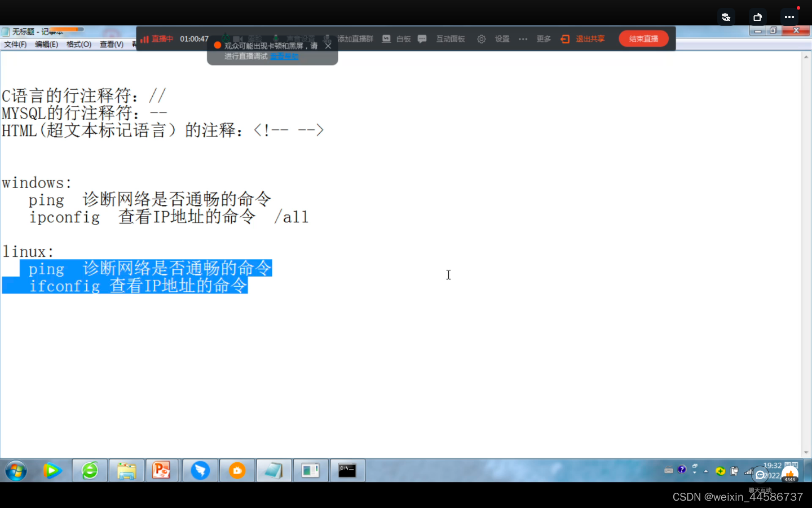Click the chat bubble icon beside 互动面板
Image resolution: width=812 pixels, height=508 pixels.
point(422,39)
